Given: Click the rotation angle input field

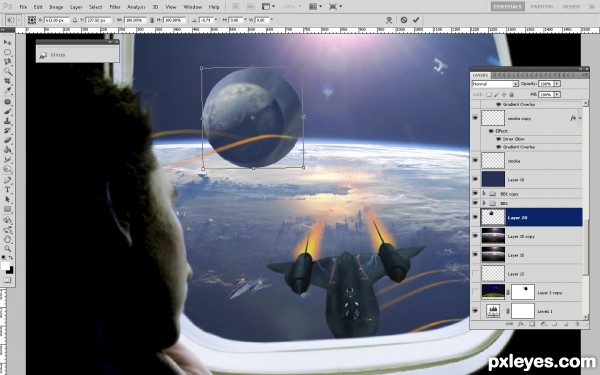Looking at the screenshot, I should pos(206,20).
